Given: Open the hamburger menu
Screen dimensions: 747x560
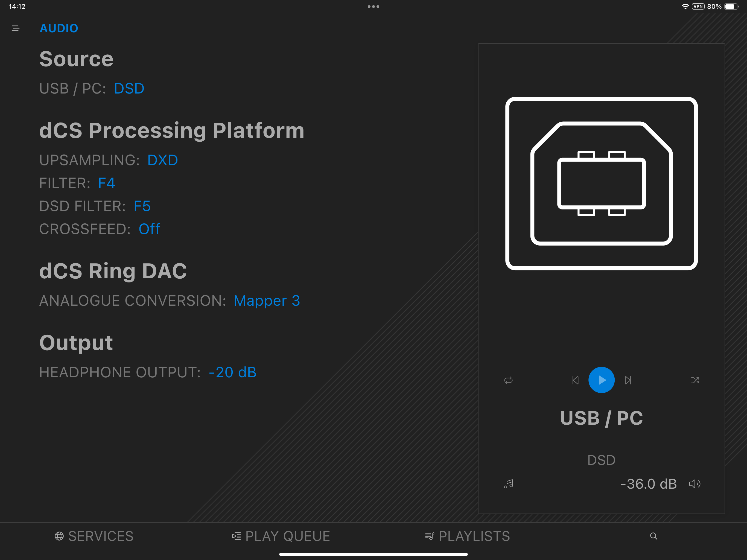Looking at the screenshot, I should tap(16, 28).
